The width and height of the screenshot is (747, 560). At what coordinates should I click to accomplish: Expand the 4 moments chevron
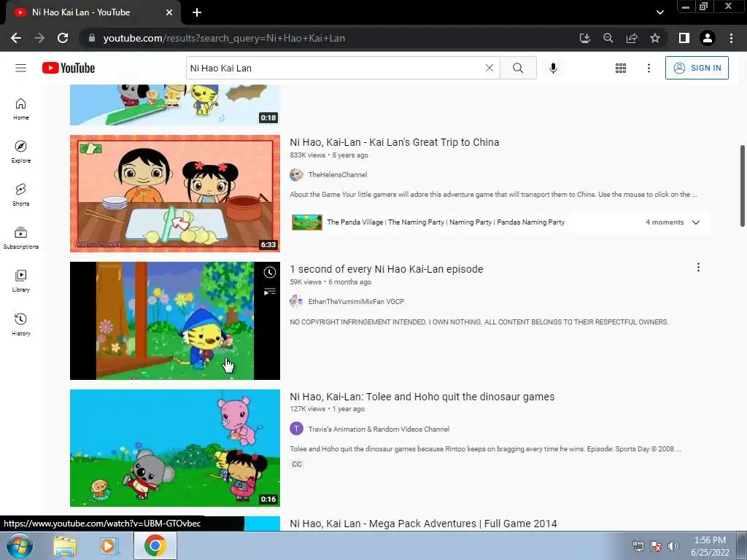tap(695, 222)
